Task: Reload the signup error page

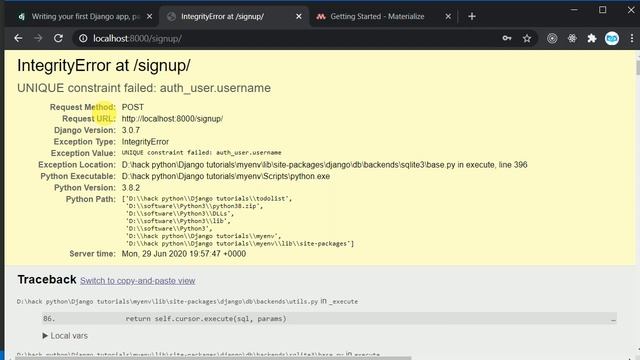Action: tap(58, 38)
